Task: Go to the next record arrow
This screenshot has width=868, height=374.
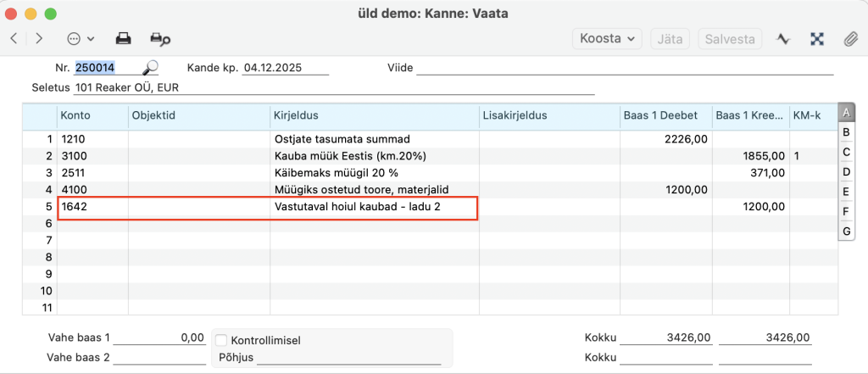Action: click(39, 38)
